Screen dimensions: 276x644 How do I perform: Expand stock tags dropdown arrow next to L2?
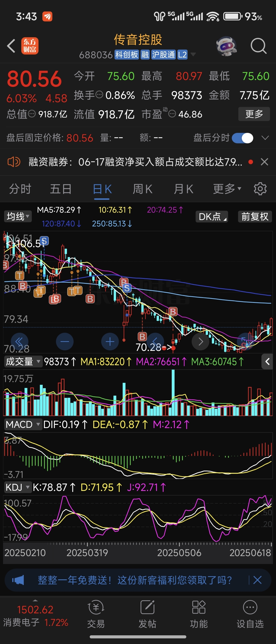click(193, 54)
